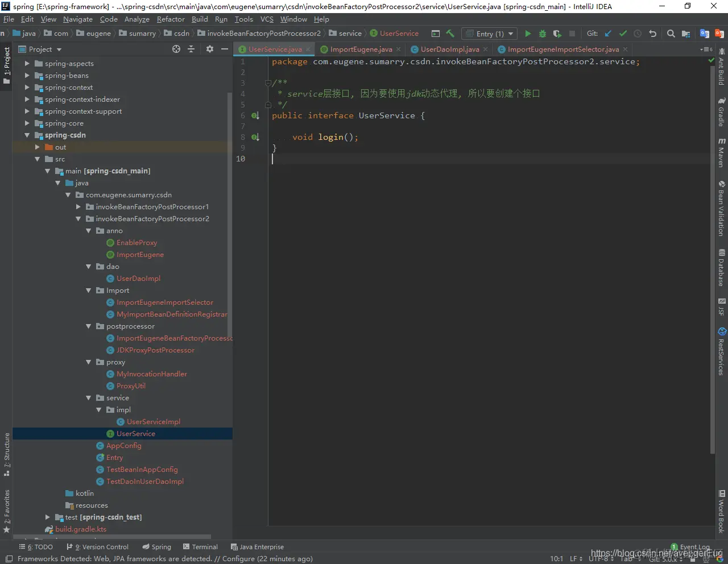The image size is (728, 564).
Task: Click the implementation gutter icon on line 6
Action: pos(255,115)
